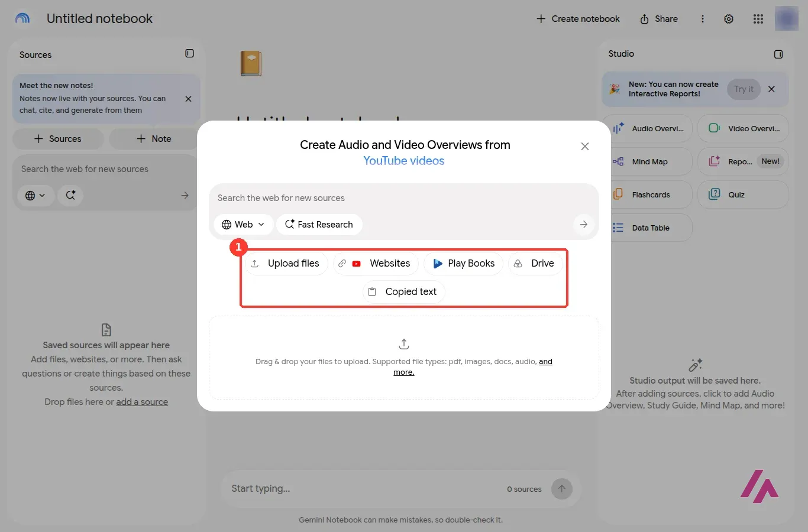Dismiss the Meet the new notes banner
808x532 pixels.
(x=188, y=99)
